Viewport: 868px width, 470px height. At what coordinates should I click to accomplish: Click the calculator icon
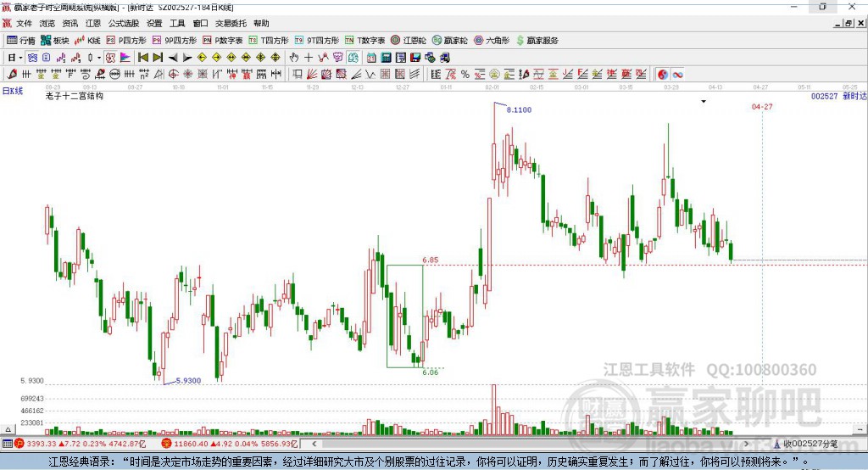pos(386,58)
